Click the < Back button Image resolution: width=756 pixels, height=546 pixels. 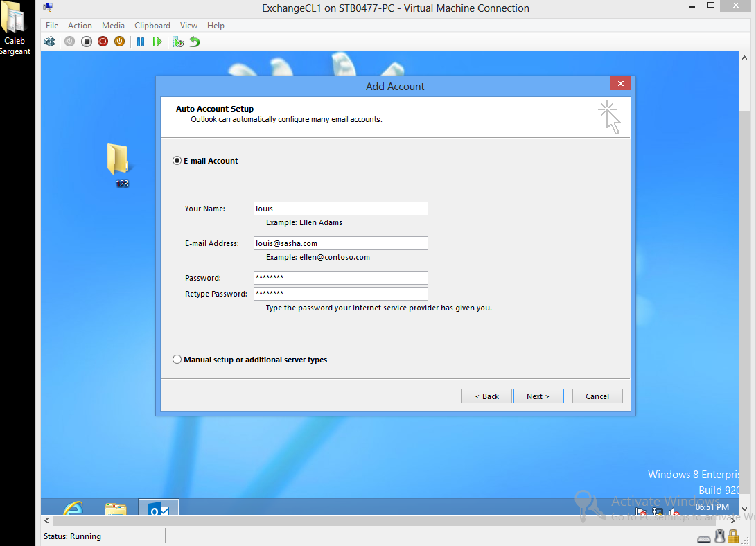486,396
